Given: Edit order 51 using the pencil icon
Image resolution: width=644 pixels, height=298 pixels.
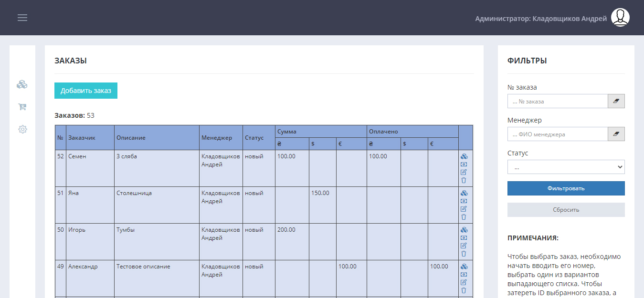Looking at the screenshot, I should (464, 209).
